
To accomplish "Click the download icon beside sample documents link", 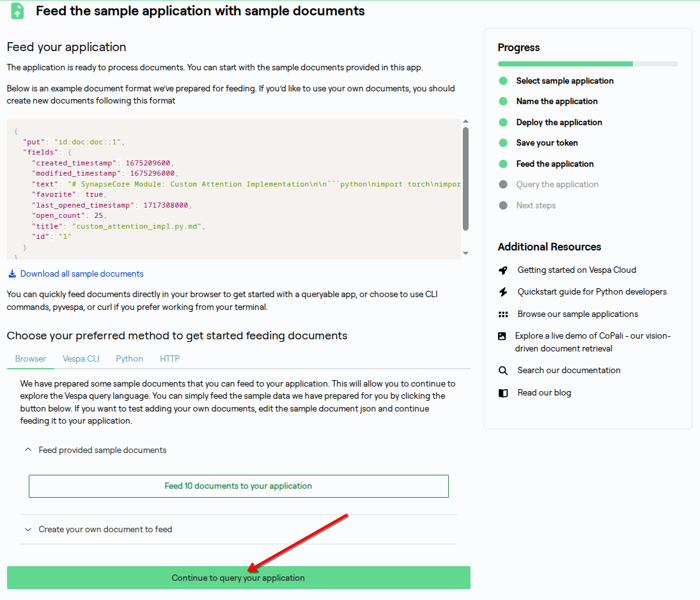I will [x=12, y=274].
